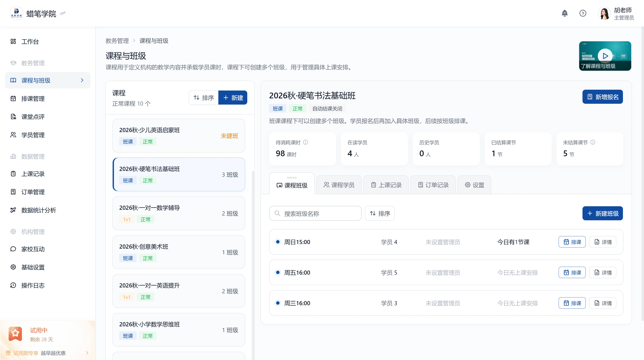Viewport: 644px width, 360px height.
Task: Select course 2026秋·一对一数学辅导
Action: (x=179, y=213)
